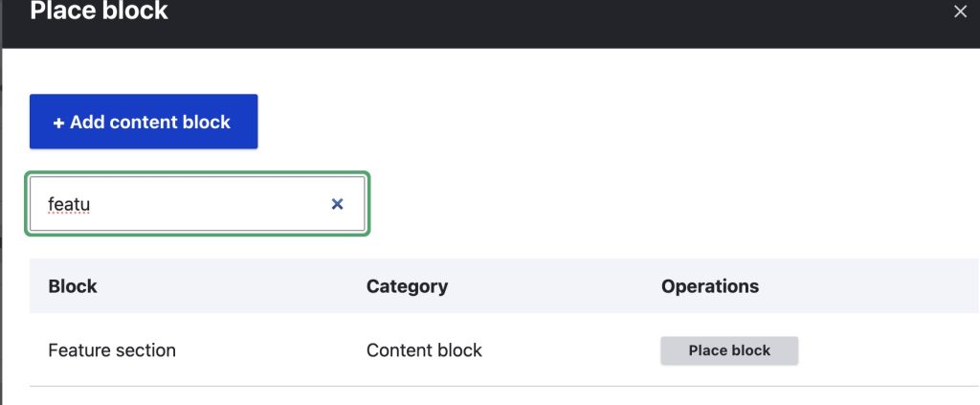This screenshot has width=980, height=405.
Task: Click the Feature section table row
Action: [555, 350]
